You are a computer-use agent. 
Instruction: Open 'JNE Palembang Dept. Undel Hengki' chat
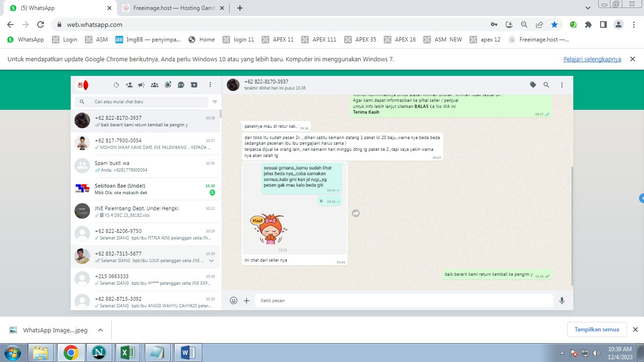point(145,211)
